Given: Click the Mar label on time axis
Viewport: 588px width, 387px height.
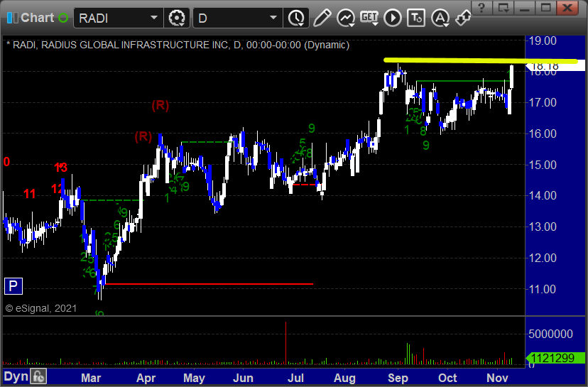Looking at the screenshot, I should click(x=91, y=378).
